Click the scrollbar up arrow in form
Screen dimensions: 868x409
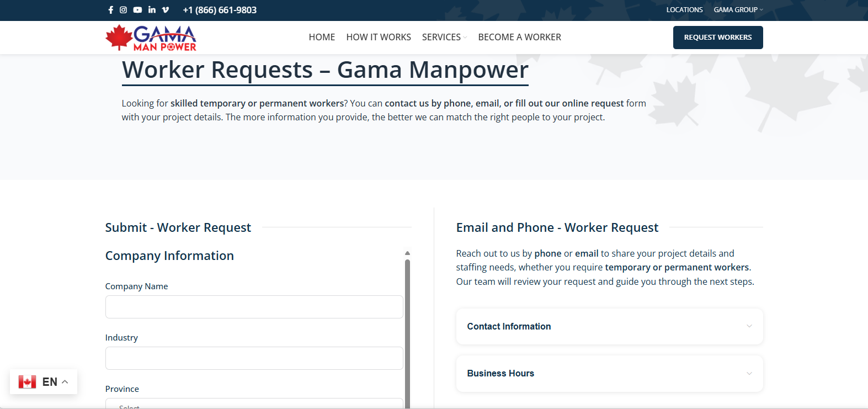(407, 253)
